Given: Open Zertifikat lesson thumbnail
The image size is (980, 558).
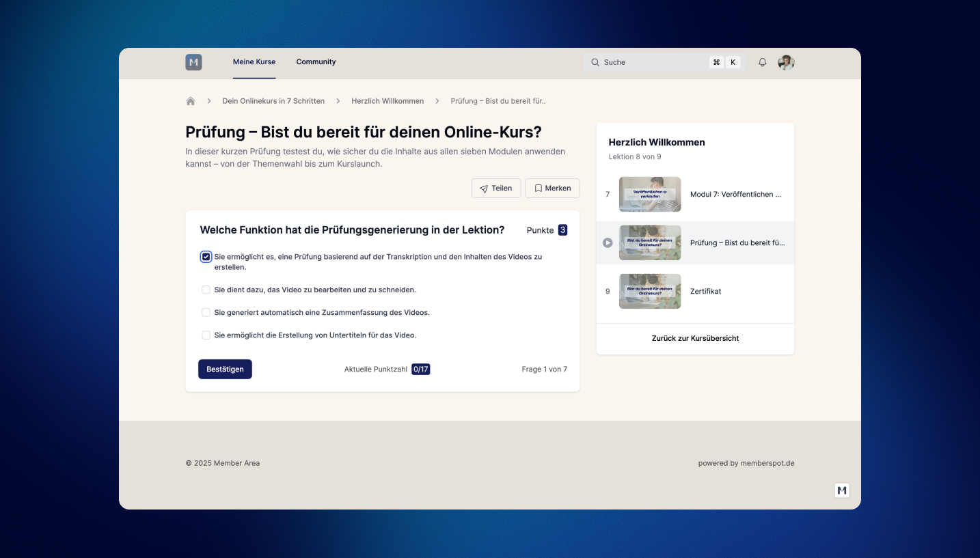Looking at the screenshot, I should tap(650, 292).
